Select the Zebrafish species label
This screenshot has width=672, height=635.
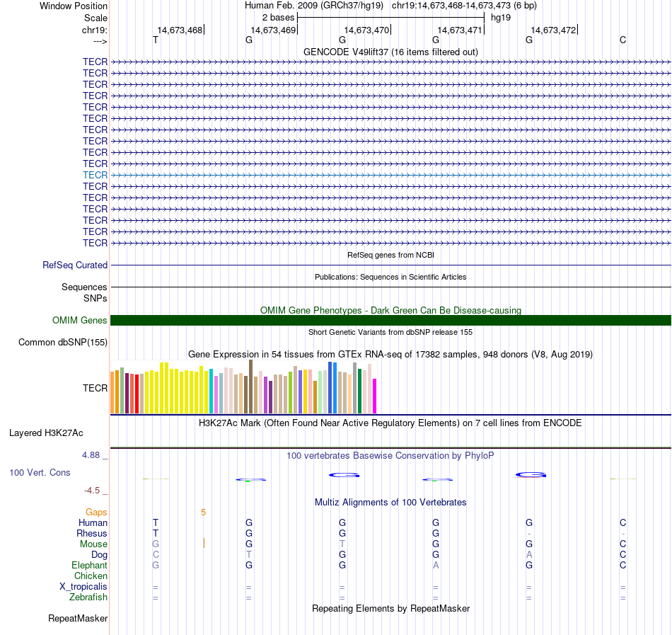click(88, 597)
